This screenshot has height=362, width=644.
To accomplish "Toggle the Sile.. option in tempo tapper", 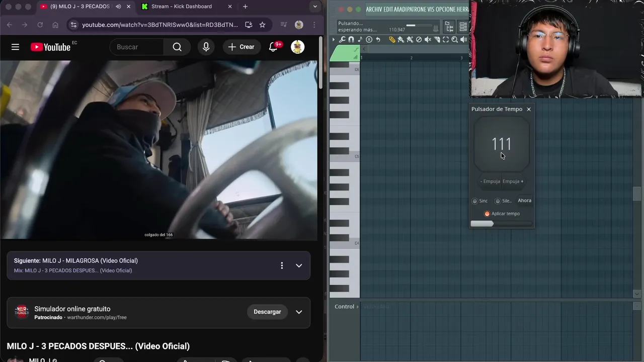I will [x=498, y=201].
